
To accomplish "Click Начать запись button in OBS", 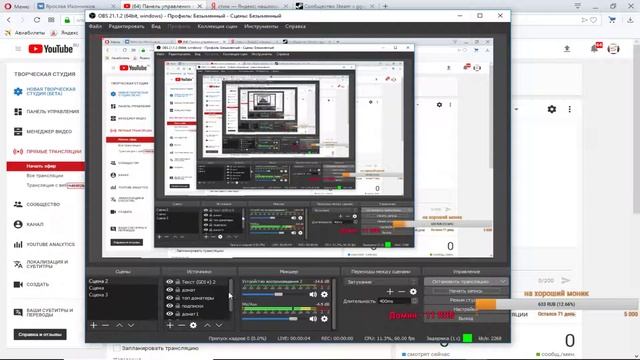I will coord(466,291).
